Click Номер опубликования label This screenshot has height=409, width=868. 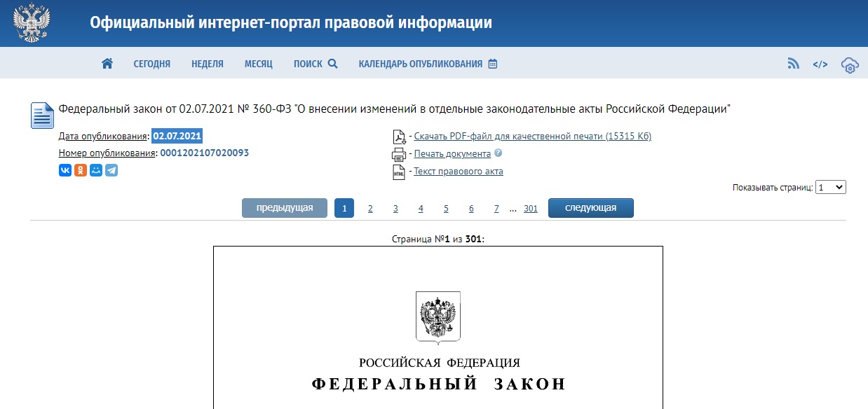pyautogui.click(x=107, y=153)
